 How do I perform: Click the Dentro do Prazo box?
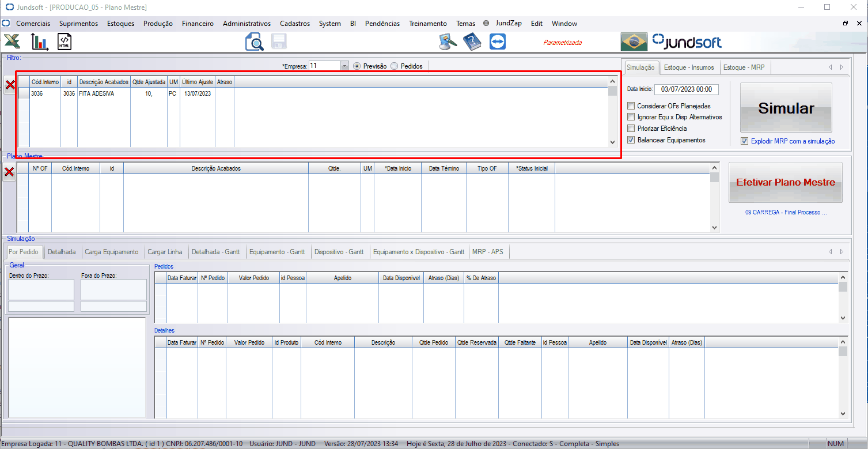click(x=41, y=290)
